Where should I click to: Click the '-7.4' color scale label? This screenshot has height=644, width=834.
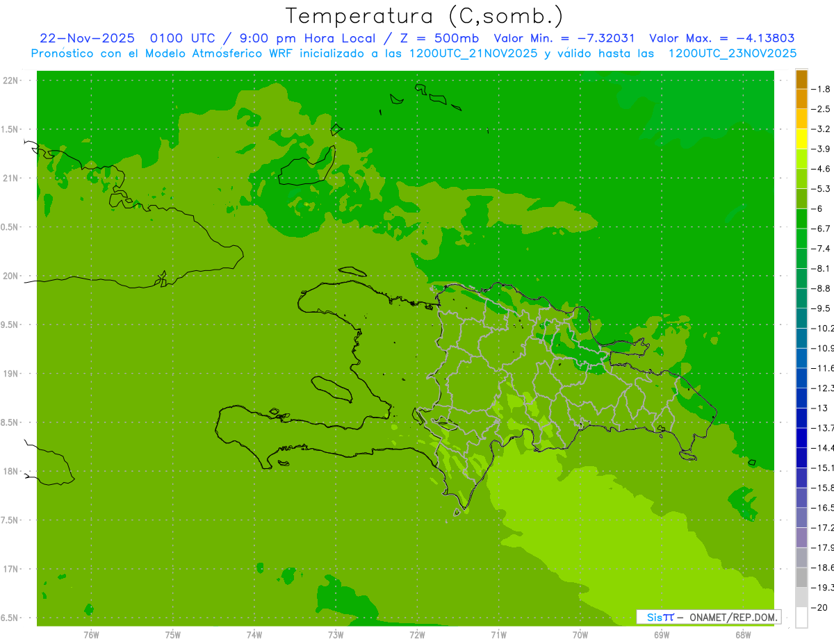coord(821,249)
